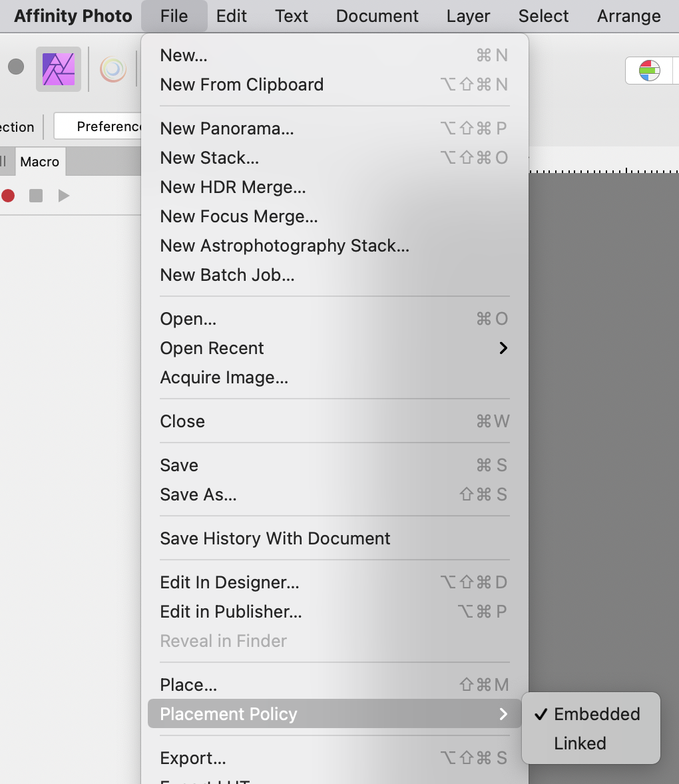Screen dimensions: 679x784
Task: Open the Document menu
Action: coord(377,15)
